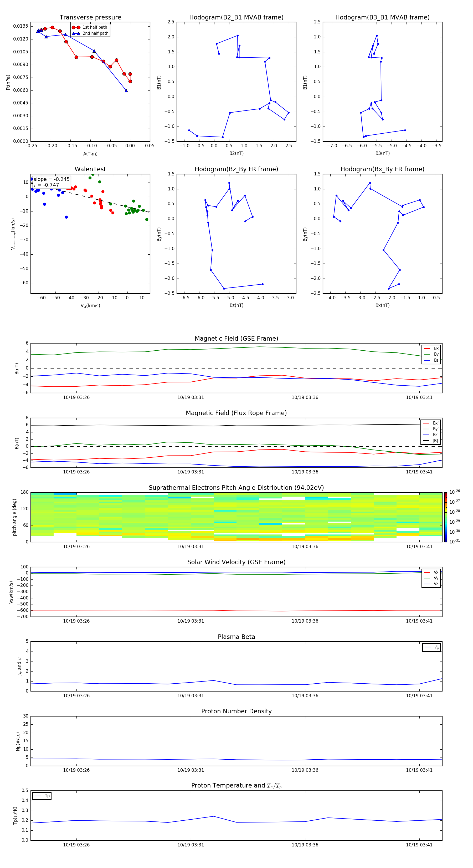Click '10/19 03:31' tick under Plasma Beta plot
This screenshot has width=473, height=868.
(191, 695)
